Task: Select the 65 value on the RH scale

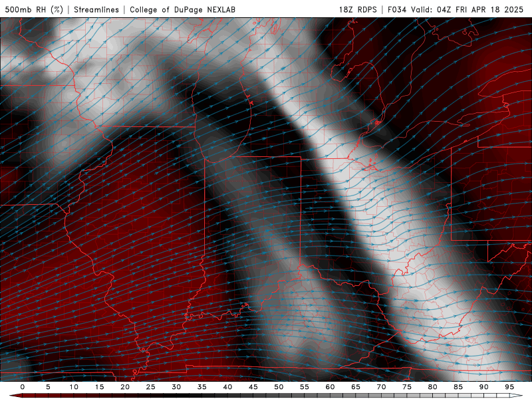Action: 356,387
